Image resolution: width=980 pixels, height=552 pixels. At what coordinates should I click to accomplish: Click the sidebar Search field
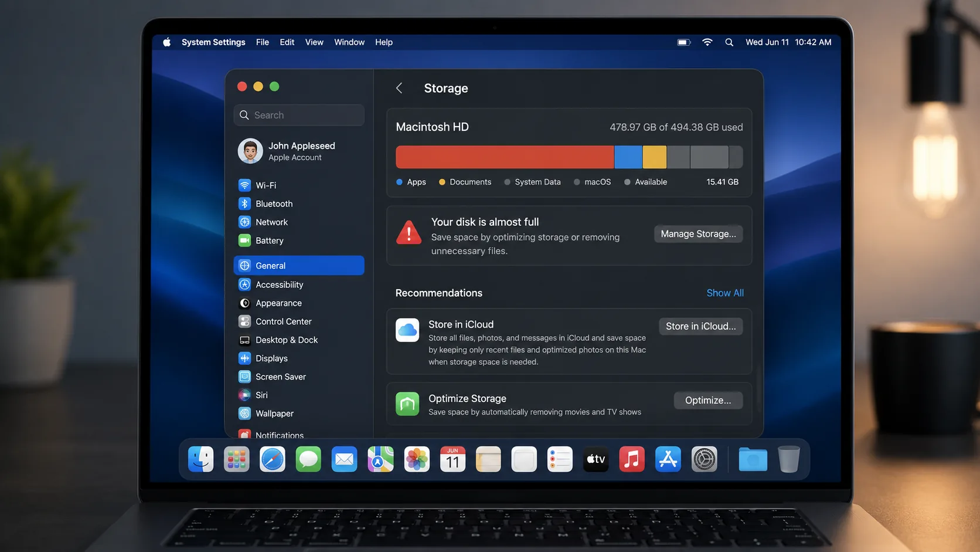tap(299, 115)
